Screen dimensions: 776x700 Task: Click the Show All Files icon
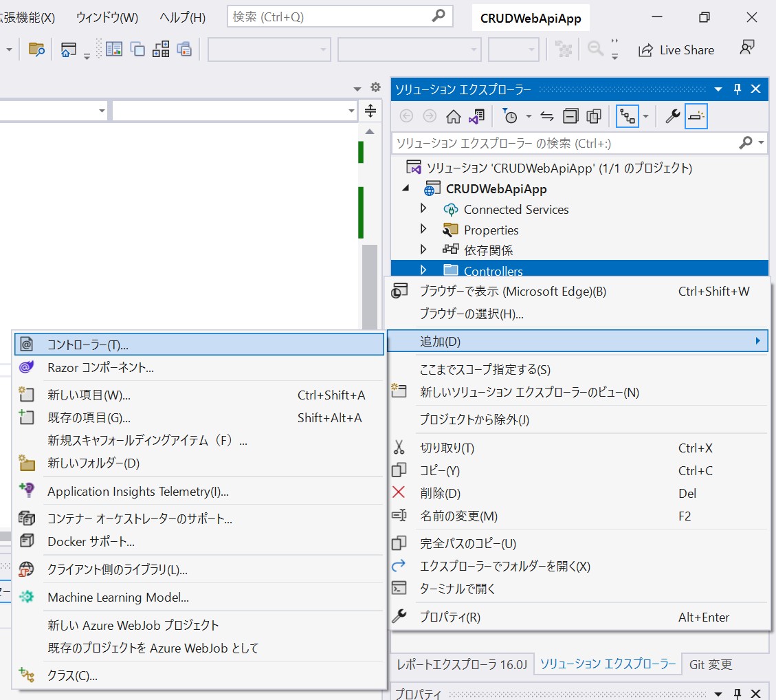594,117
